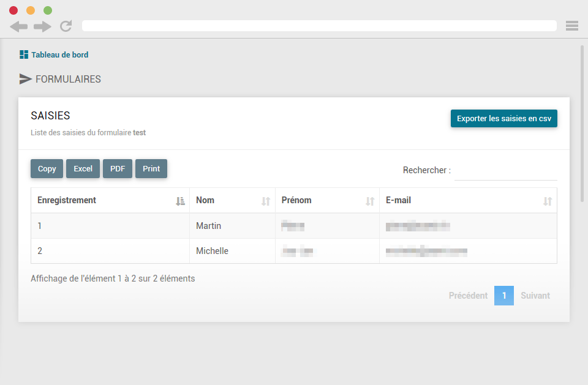Click record number 2 cell

pos(110,251)
